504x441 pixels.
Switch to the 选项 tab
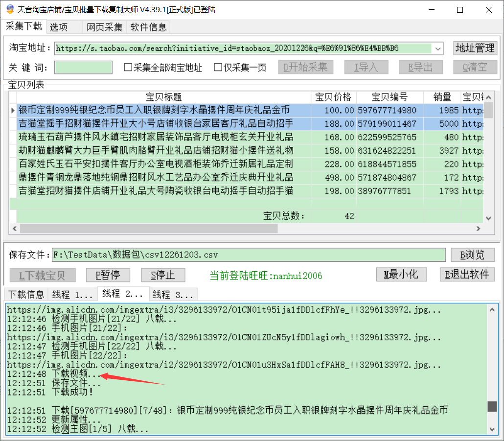click(x=59, y=27)
